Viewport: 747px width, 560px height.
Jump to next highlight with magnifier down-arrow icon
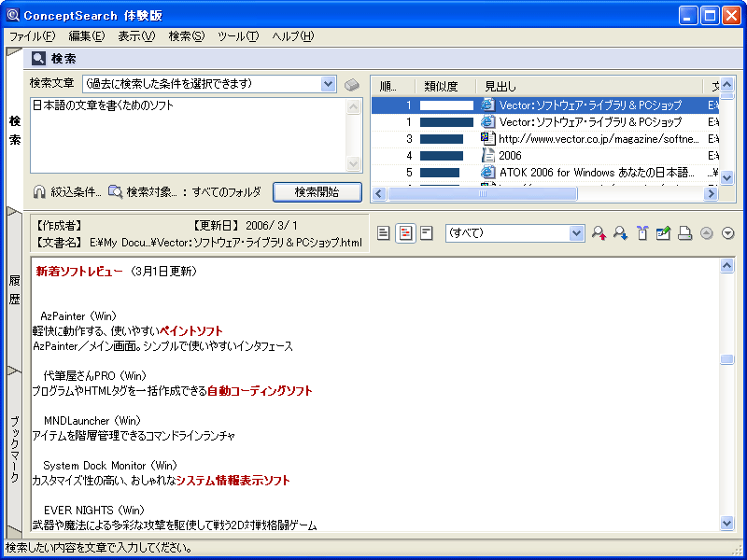[620, 232]
